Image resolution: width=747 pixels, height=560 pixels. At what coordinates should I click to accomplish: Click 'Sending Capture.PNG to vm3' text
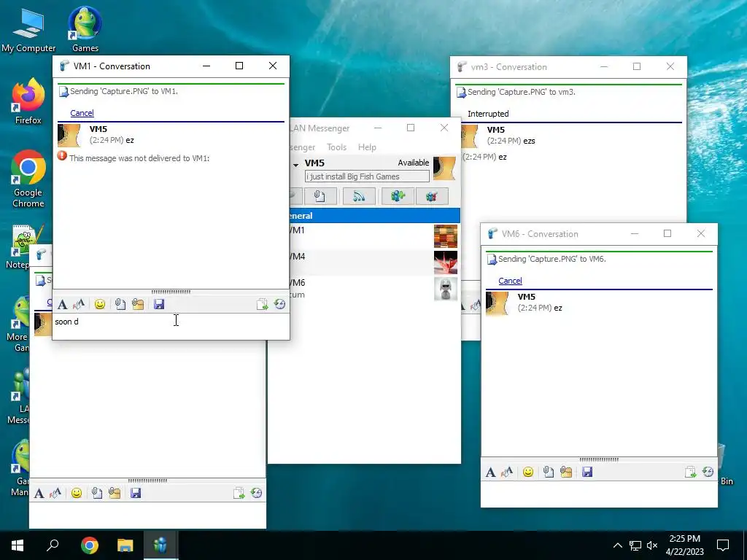[521, 92]
